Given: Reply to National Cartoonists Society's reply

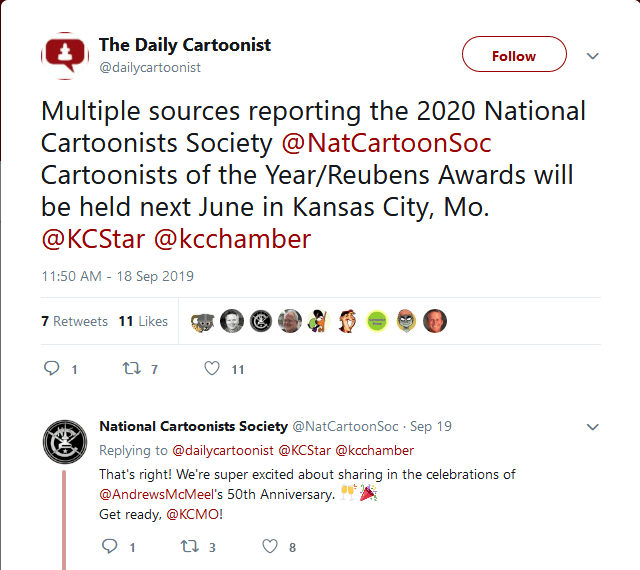Looking at the screenshot, I should tap(111, 547).
